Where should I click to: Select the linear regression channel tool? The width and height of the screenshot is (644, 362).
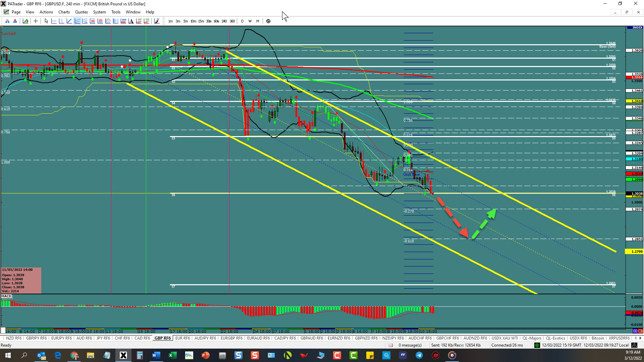85,21
